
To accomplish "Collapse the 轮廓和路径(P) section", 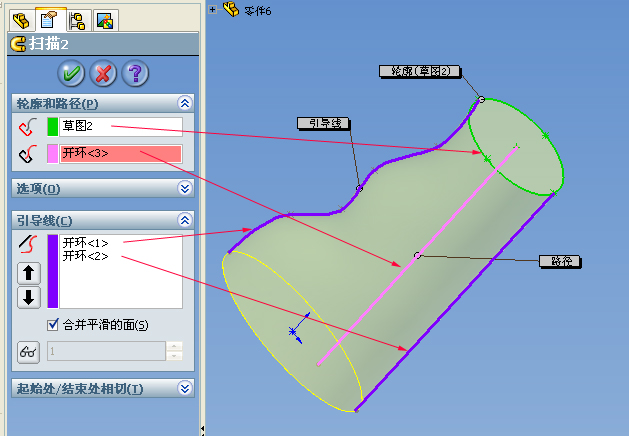I will coord(185,103).
